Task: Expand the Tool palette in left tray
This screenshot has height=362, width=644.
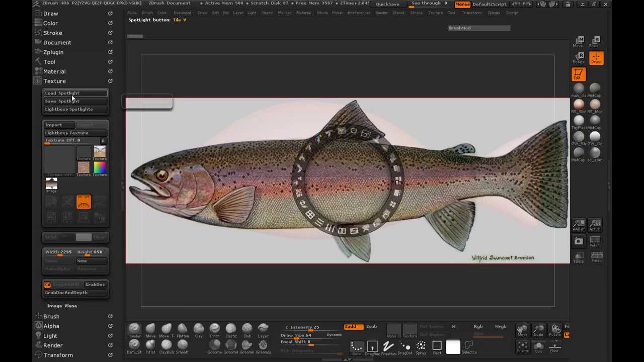Action: click(49, 62)
